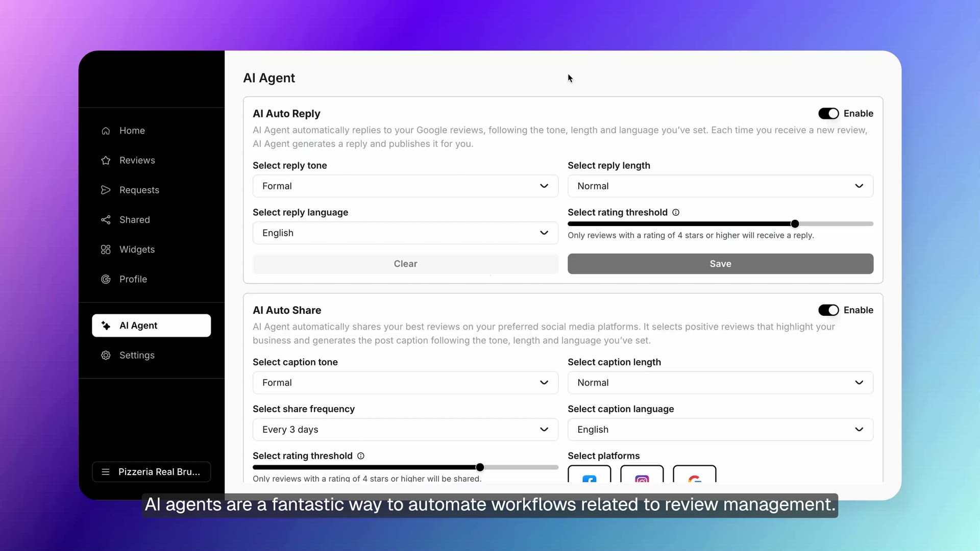Click the Settings gear icon in sidebar
This screenshot has height=551, width=980.
[106, 355]
